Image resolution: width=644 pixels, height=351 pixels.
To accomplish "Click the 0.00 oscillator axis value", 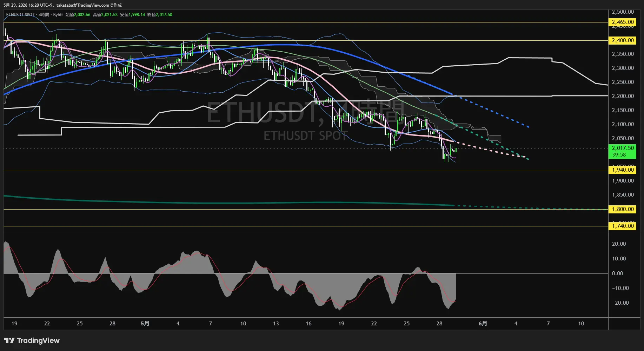I will coord(617,273).
